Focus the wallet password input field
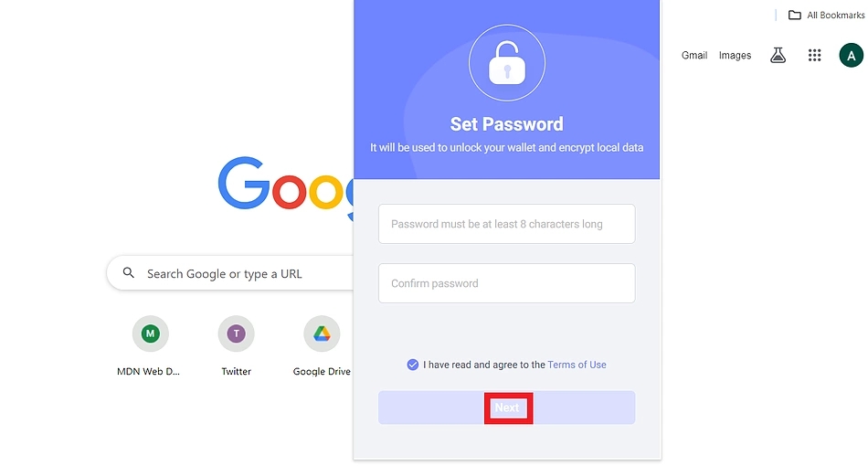868x466 pixels. 506,224
